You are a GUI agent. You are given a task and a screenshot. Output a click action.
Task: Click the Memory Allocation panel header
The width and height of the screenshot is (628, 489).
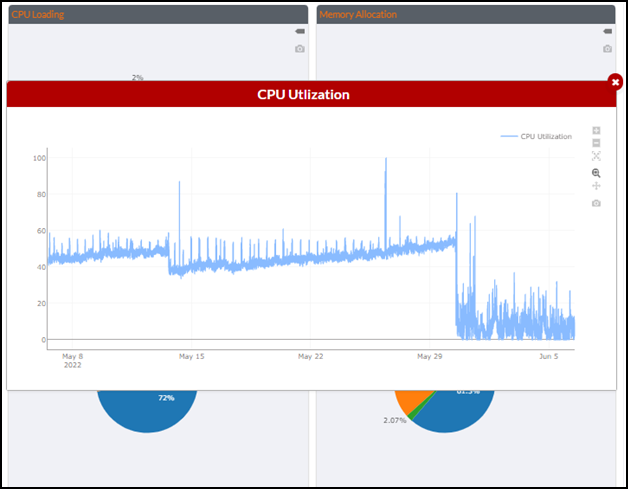466,14
